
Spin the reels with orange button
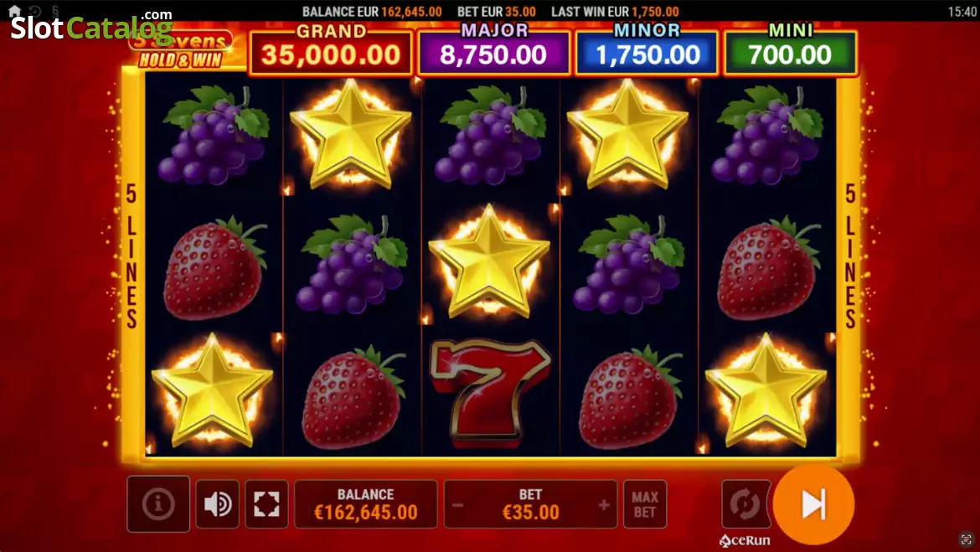[813, 504]
